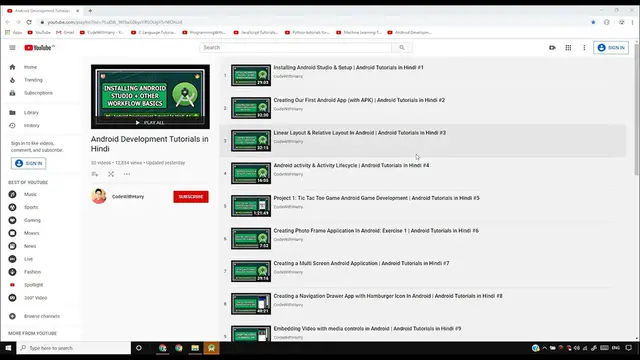Click the Gaming category icon
The image size is (640, 360).
[13, 220]
